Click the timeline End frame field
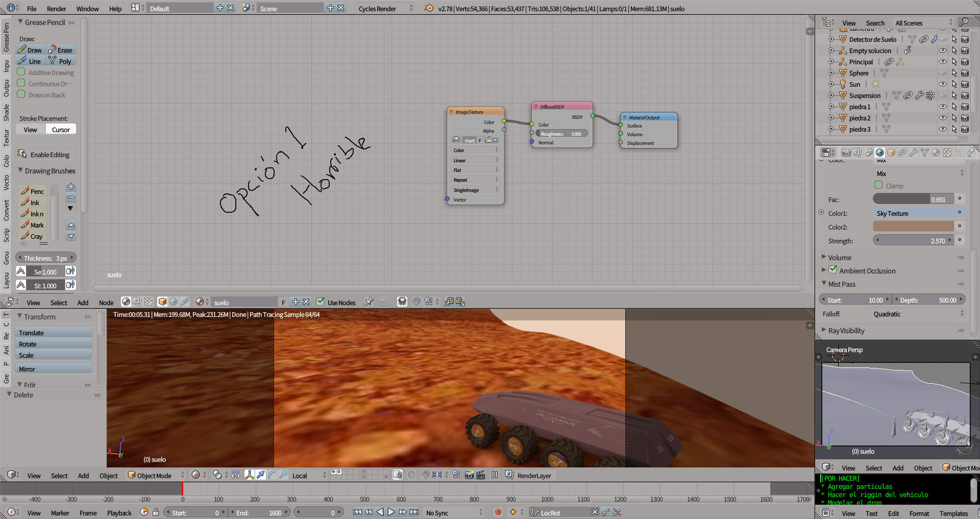 [260, 512]
